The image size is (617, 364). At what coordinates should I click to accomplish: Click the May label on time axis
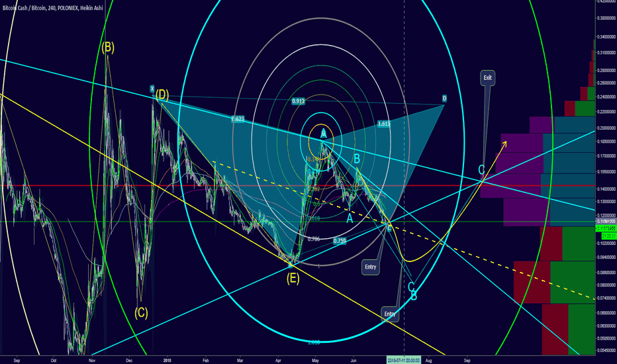pos(315,360)
